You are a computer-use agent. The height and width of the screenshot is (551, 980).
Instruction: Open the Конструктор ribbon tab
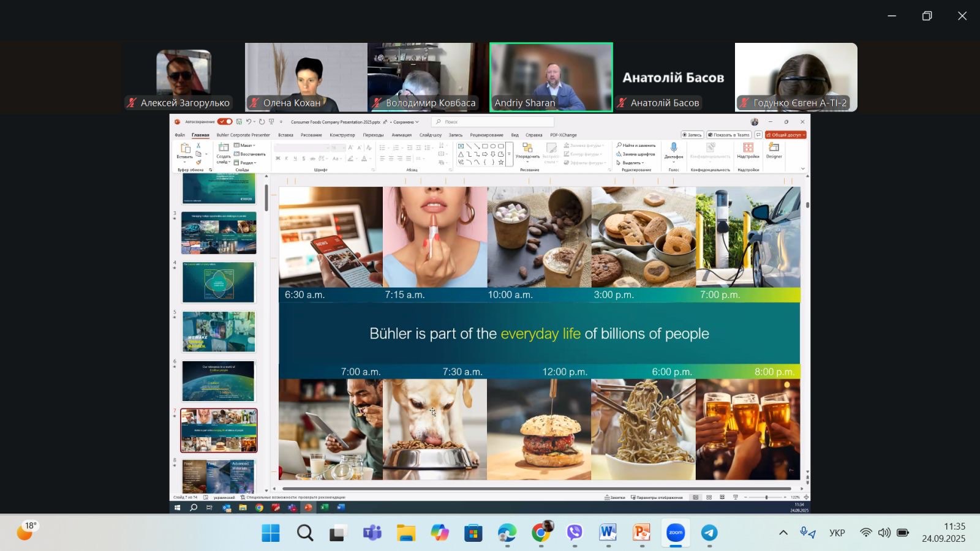click(x=342, y=135)
